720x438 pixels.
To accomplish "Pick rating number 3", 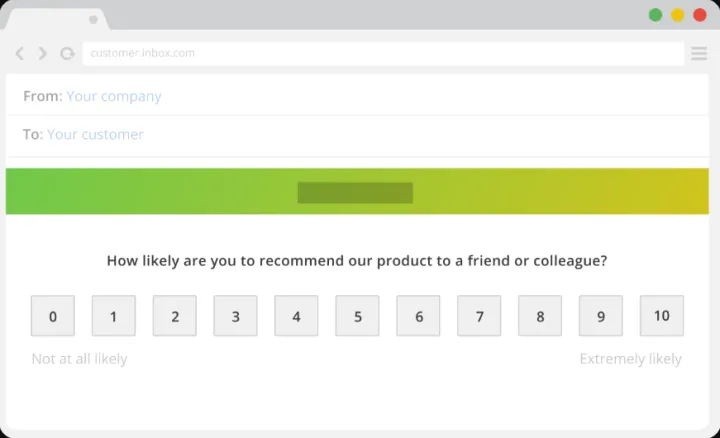I will (235, 316).
